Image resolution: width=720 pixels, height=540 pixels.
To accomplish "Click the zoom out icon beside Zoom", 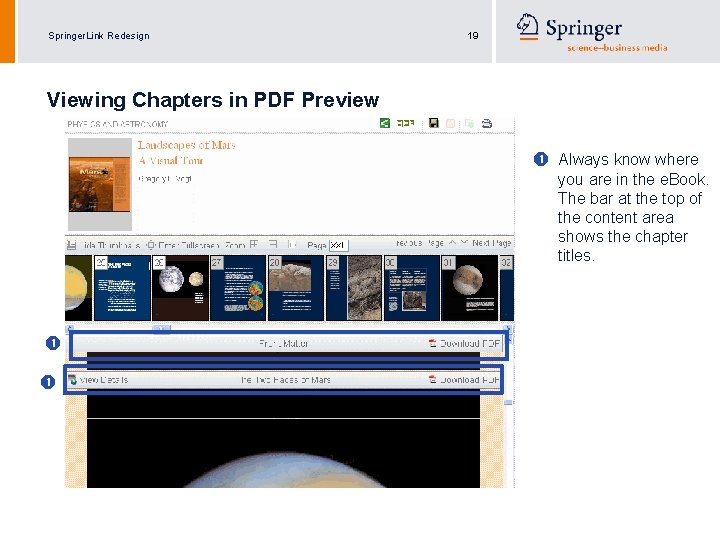I will tap(273, 244).
